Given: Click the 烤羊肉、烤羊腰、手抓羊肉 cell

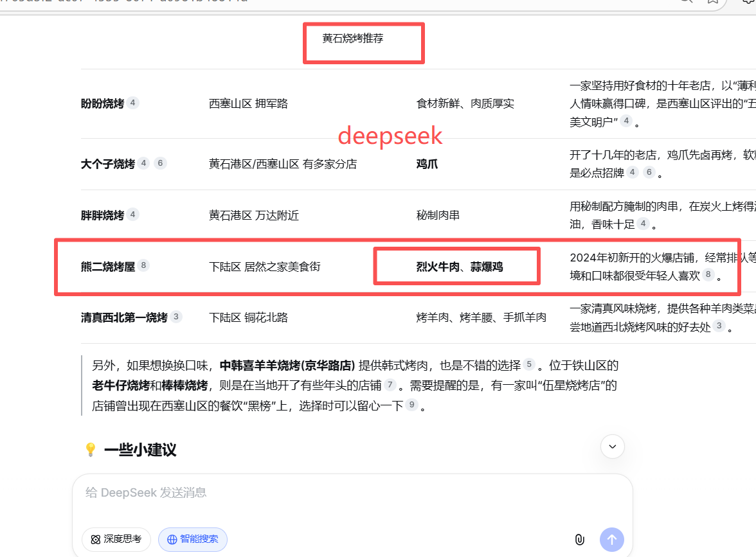Looking at the screenshot, I should point(481,317).
